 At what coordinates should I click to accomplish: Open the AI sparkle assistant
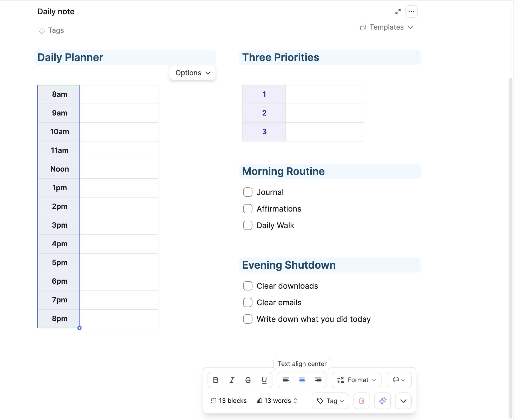tap(383, 401)
